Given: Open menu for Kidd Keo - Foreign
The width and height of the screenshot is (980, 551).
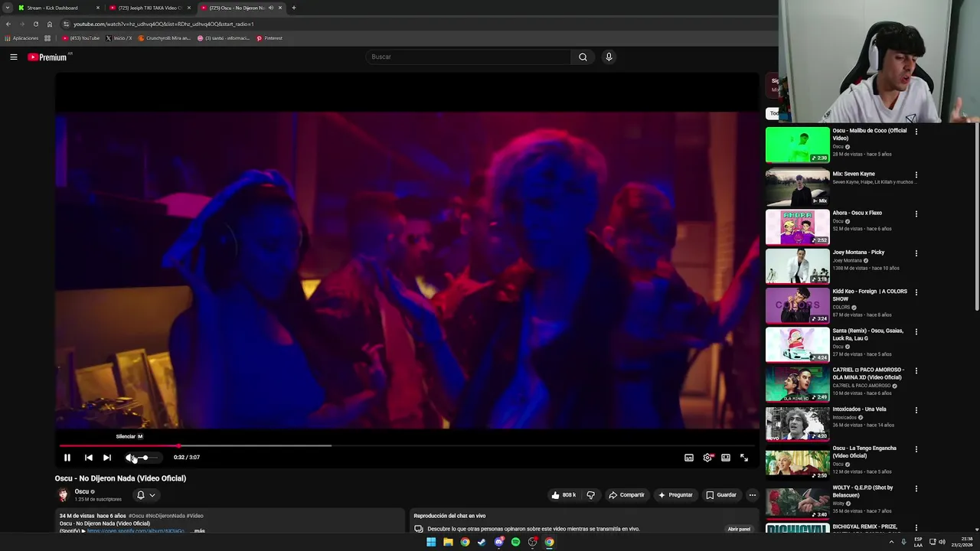Looking at the screenshot, I should point(916,292).
